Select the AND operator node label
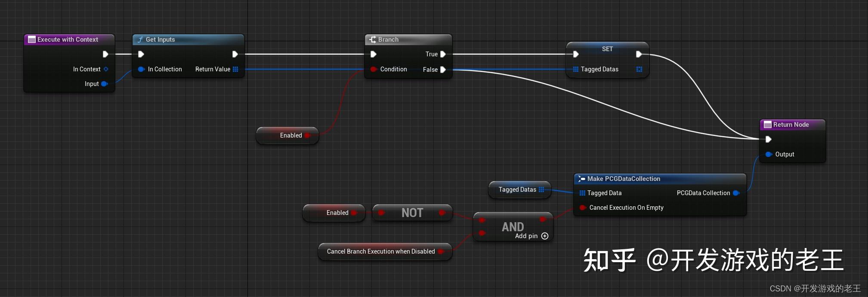 coord(513,227)
